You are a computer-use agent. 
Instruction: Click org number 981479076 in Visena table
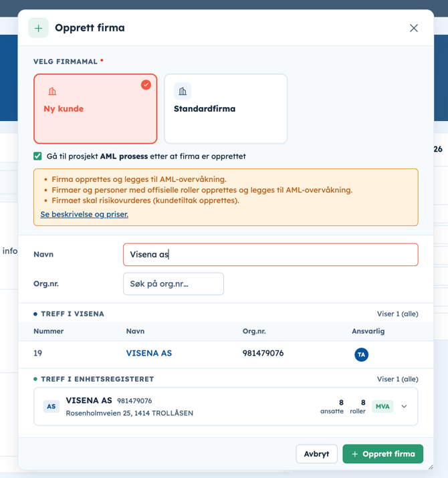(263, 353)
